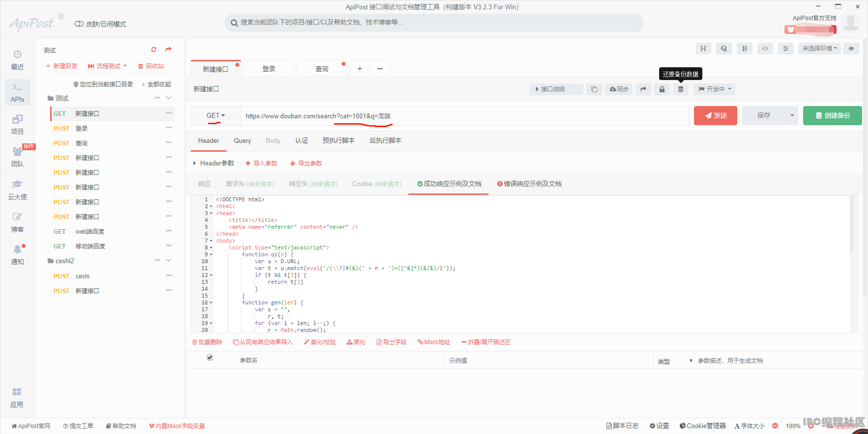
Task: Refresh the 测试 project list
Action: 154,50
